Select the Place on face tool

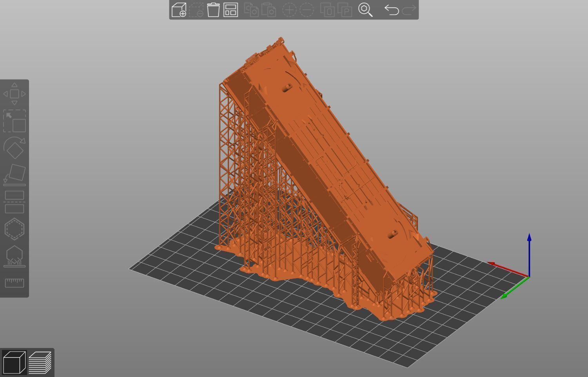coord(15,174)
